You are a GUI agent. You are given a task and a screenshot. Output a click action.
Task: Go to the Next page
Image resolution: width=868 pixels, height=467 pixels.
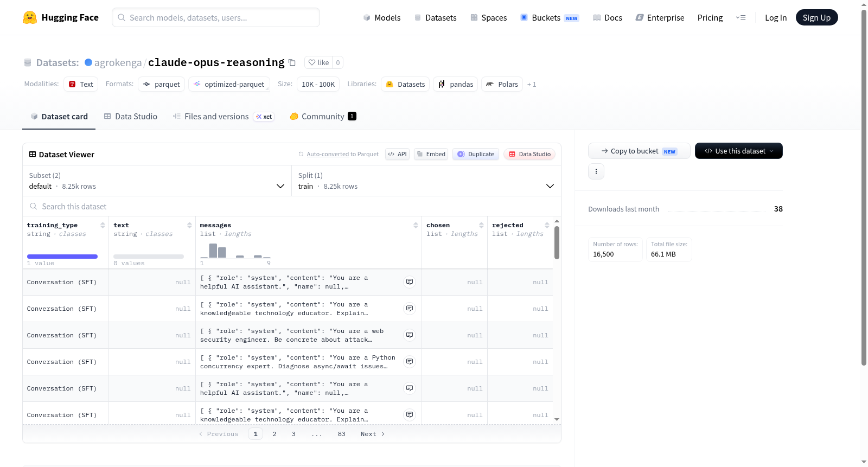click(373, 434)
